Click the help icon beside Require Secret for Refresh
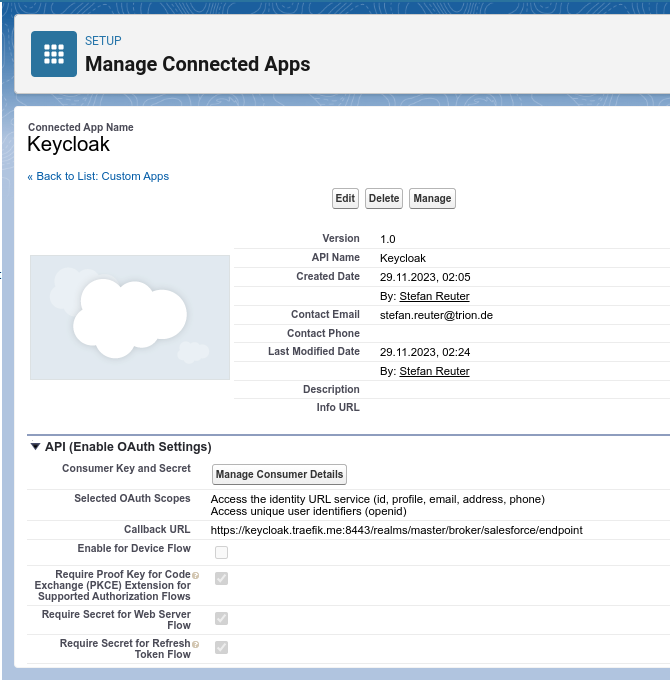The width and height of the screenshot is (670, 680). 196,644
